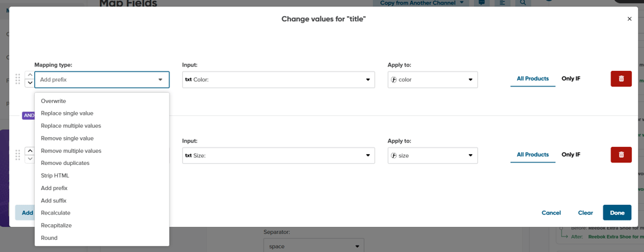Screen dimensions: 644x252
Task: Open the Input dropdown with Color: text
Action: click(278, 80)
